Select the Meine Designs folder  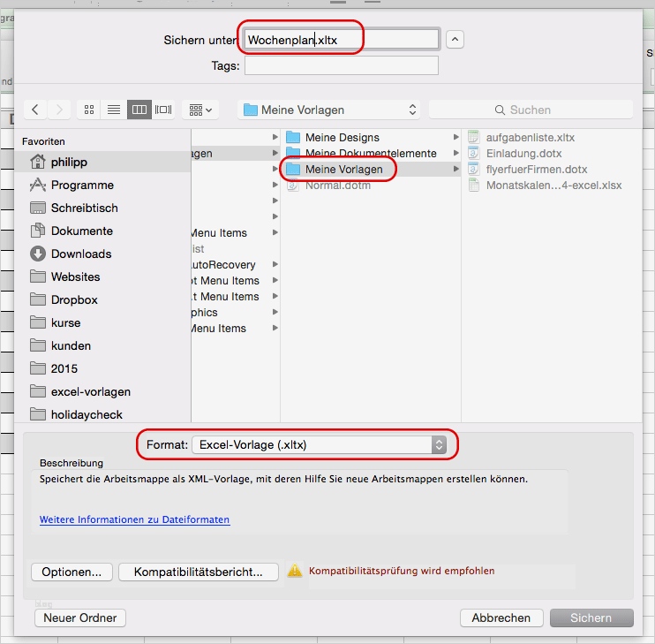click(x=371, y=137)
